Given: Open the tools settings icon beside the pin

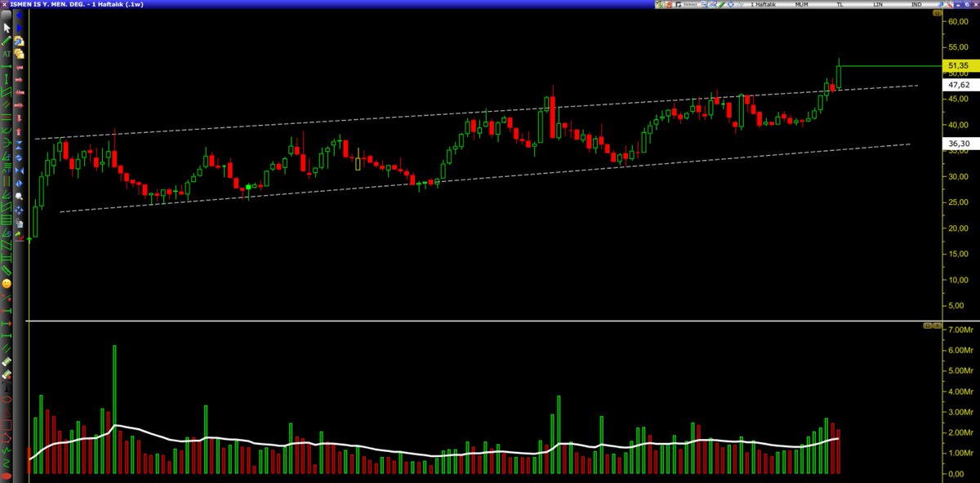Looking at the screenshot, I should click(x=950, y=4).
